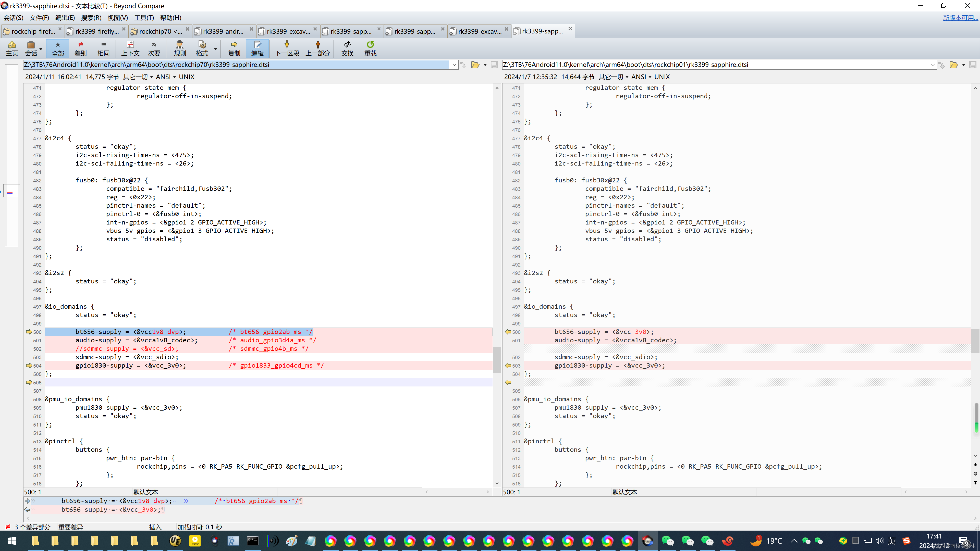980x551 pixels.
Task: Click the left file path field
Action: (x=236, y=65)
